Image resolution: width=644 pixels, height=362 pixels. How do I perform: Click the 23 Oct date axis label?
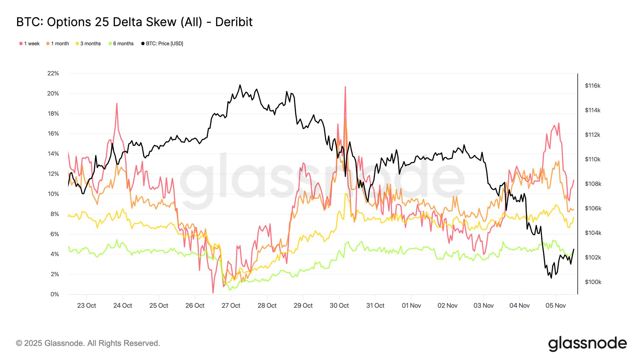point(87,306)
